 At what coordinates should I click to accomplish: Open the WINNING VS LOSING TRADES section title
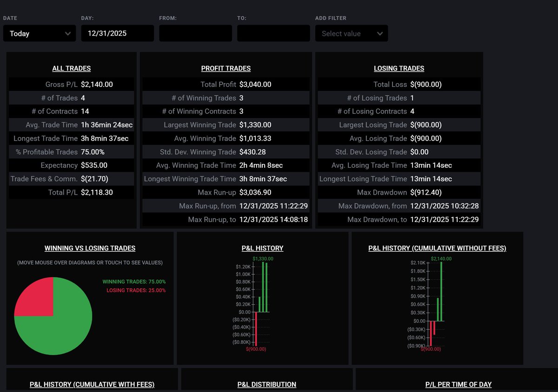(x=89, y=248)
